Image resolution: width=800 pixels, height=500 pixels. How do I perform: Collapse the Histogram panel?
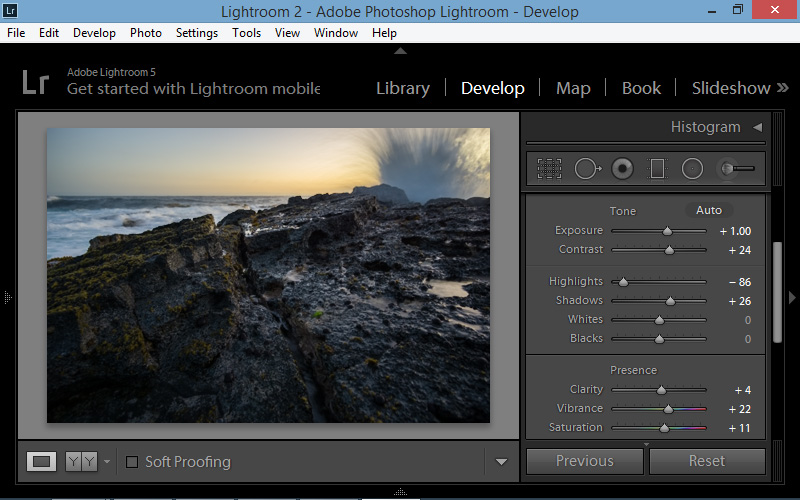tap(757, 127)
